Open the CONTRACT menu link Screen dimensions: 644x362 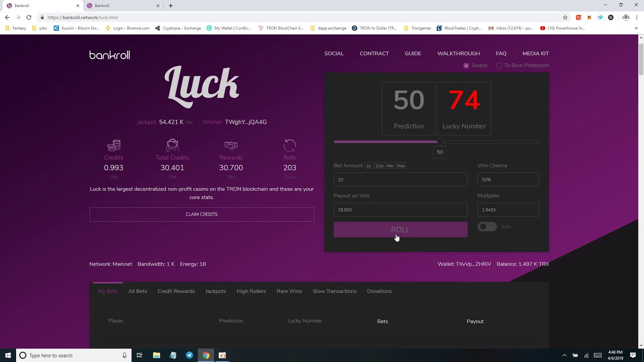374,53
